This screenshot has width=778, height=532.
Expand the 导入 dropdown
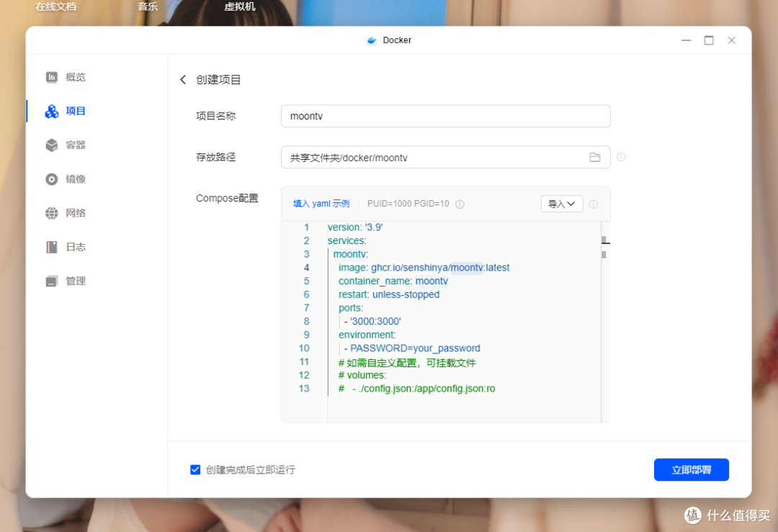pyautogui.click(x=561, y=204)
